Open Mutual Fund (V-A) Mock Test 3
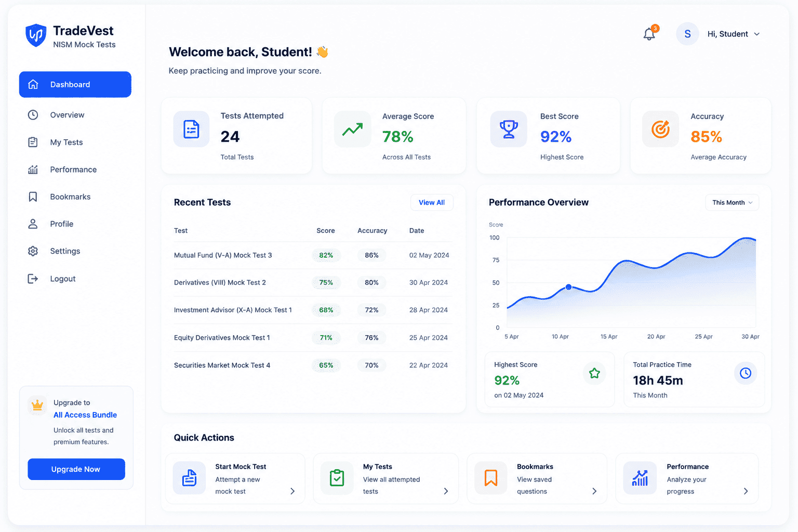The height and width of the screenshot is (532, 798). 223,255
